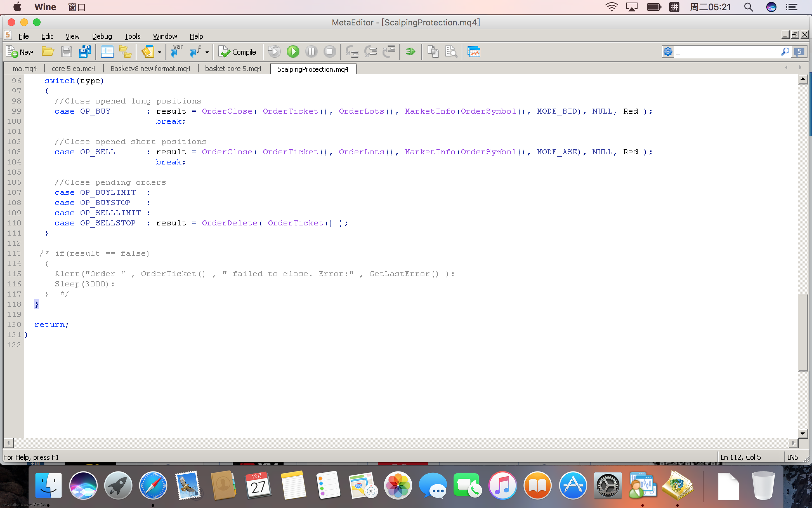The width and height of the screenshot is (812, 508).
Task: Click the Find in Files magnifier document icon
Action: (451, 52)
